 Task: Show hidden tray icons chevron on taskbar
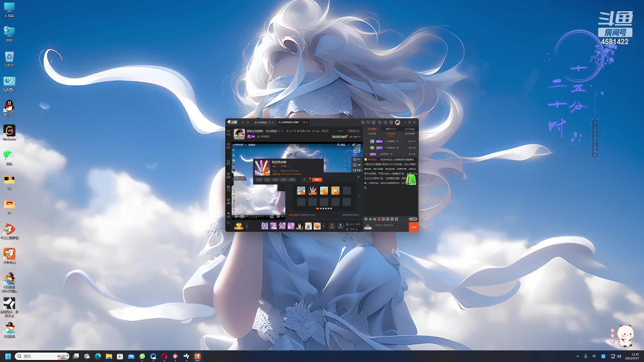point(578,356)
